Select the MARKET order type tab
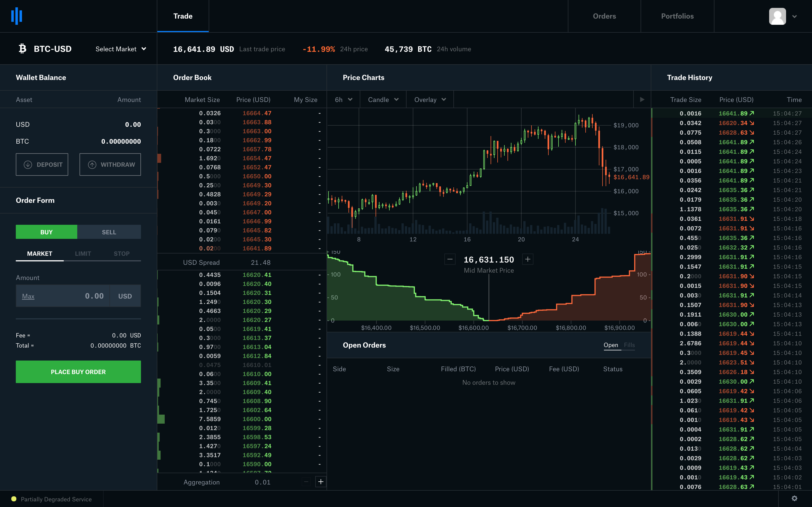812x507 pixels. tap(39, 253)
